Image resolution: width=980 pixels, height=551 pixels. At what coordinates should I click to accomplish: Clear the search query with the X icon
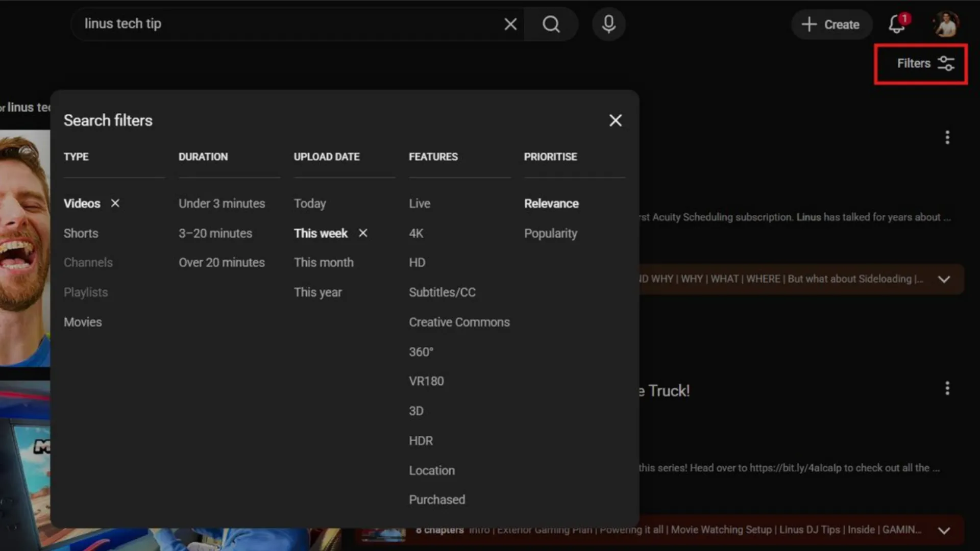(510, 24)
